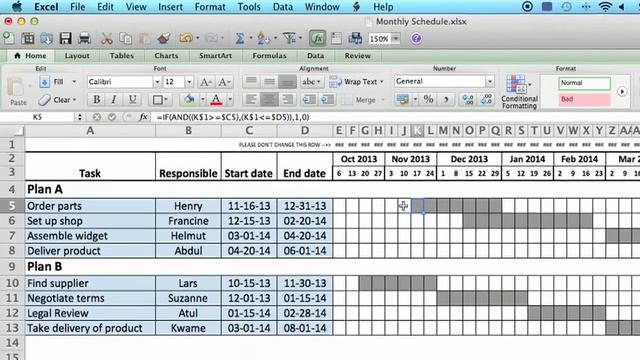Apply comma style number format
The width and height of the screenshot is (640, 360).
click(x=446, y=99)
